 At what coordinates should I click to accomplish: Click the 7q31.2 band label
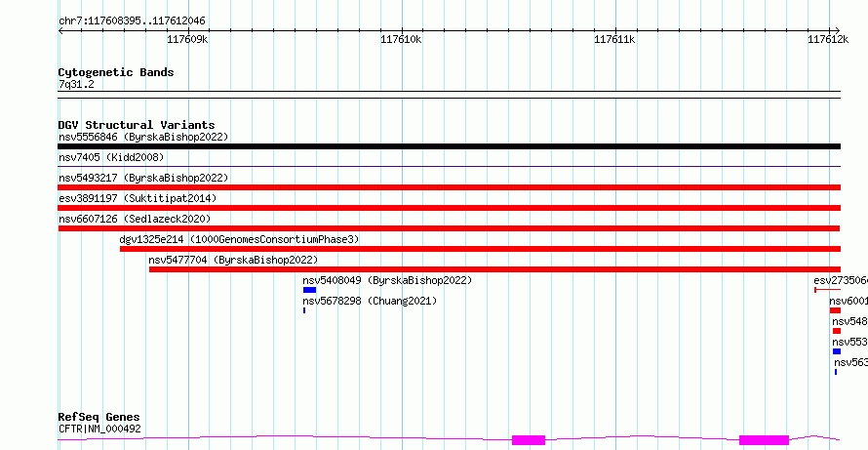pyautogui.click(x=76, y=84)
